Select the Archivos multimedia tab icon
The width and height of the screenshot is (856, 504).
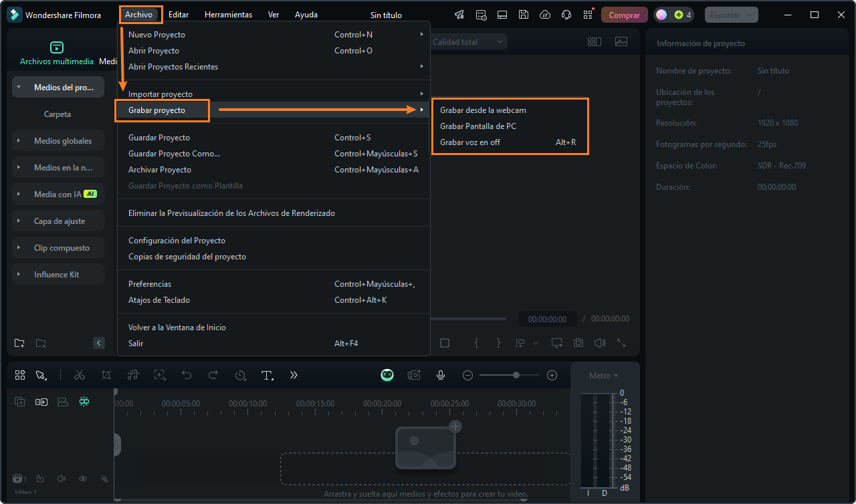tap(57, 47)
